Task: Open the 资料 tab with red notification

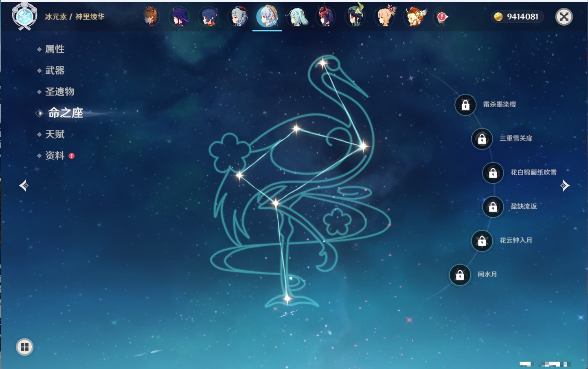Action: [55, 155]
